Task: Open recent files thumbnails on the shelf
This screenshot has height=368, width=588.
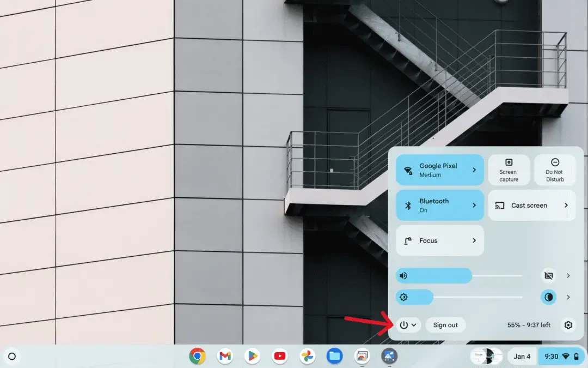Action: [487, 357]
